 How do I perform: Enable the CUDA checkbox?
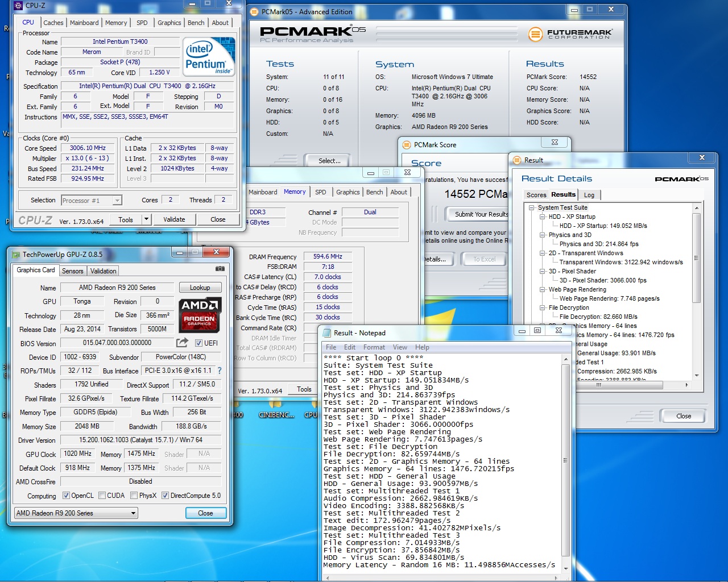coord(102,495)
